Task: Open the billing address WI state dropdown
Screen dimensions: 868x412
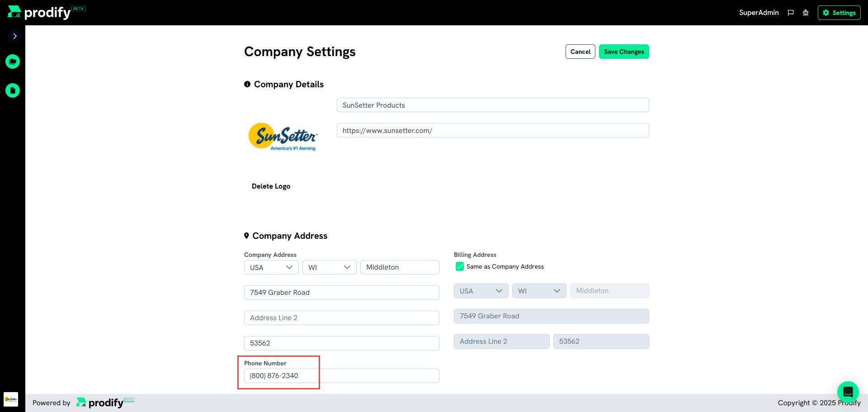Action: (x=539, y=291)
